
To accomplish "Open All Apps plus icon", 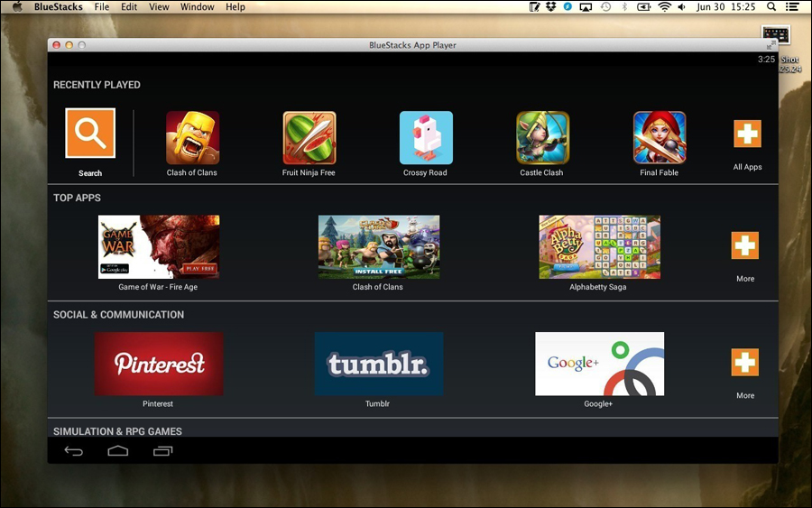I will (747, 134).
